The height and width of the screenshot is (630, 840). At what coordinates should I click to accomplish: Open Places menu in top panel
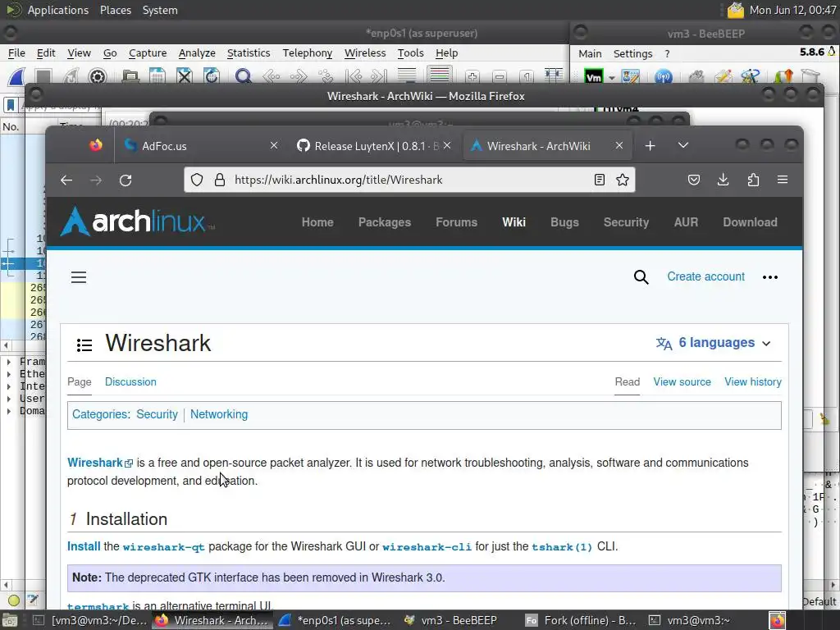pos(115,10)
